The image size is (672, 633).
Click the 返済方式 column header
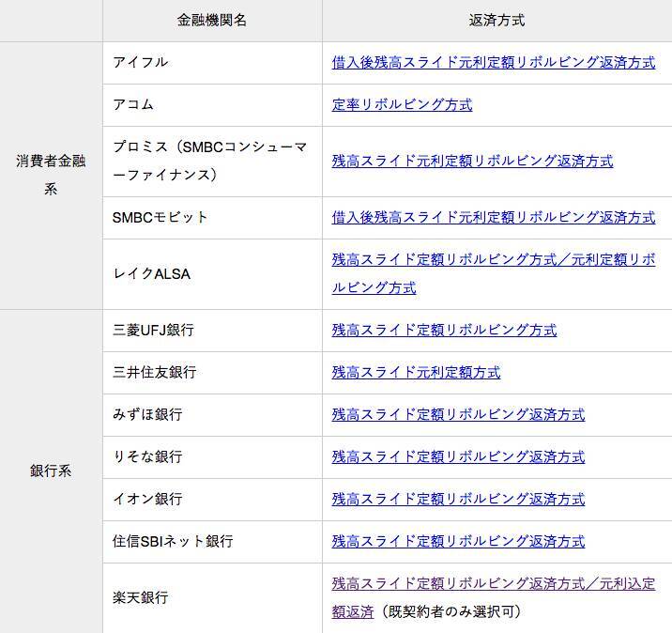[x=496, y=20]
